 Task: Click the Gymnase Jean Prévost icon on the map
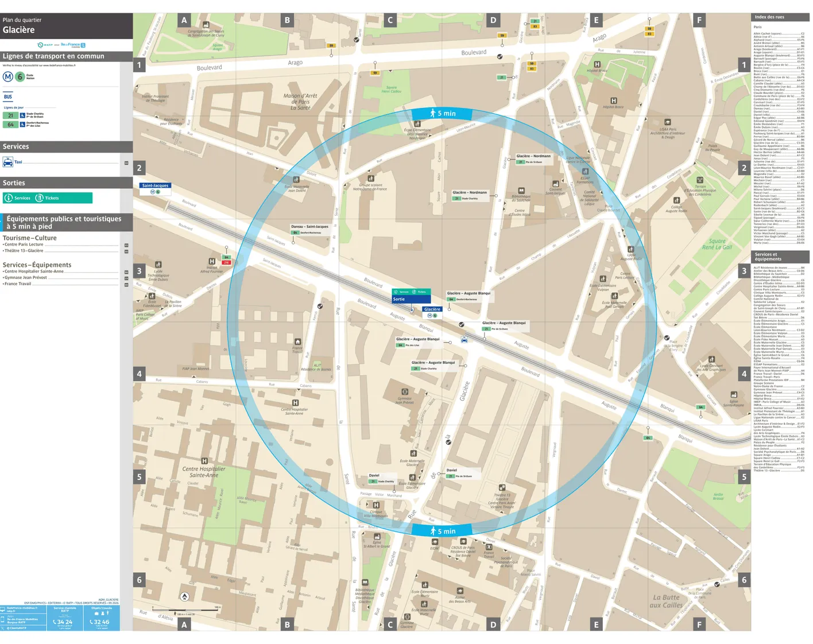click(404, 391)
